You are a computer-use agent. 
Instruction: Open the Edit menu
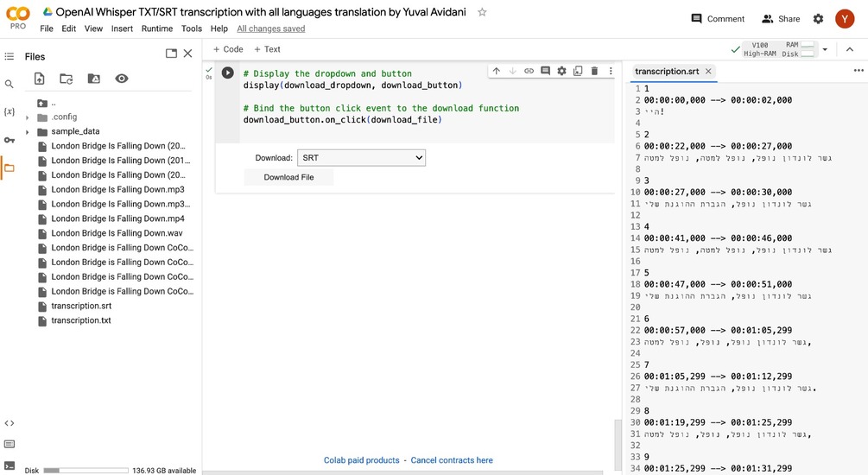pos(68,28)
